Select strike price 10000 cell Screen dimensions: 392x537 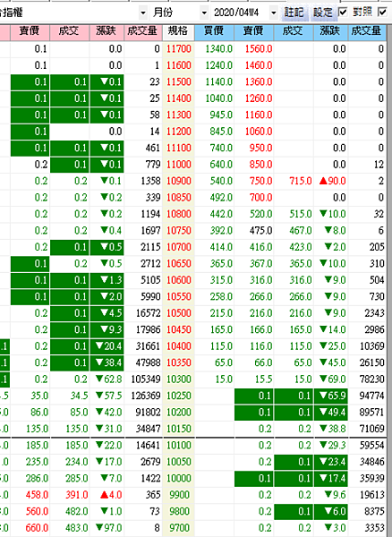click(x=178, y=479)
